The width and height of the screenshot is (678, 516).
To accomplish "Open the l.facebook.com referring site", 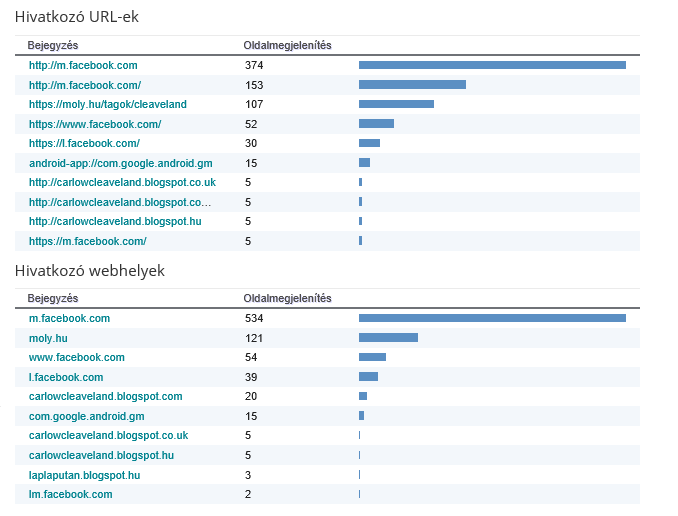I will click(x=66, y=377).
